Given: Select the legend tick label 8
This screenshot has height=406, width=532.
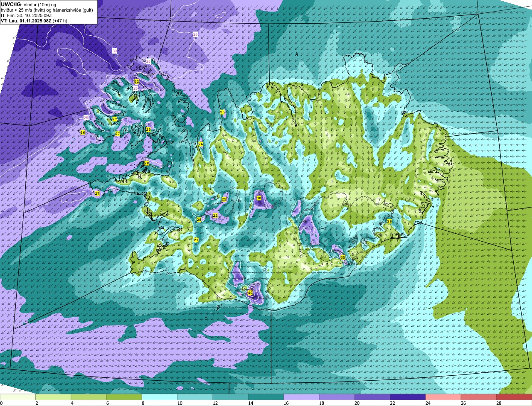Looking at the screenshot, I should click(x=143, y=403).
